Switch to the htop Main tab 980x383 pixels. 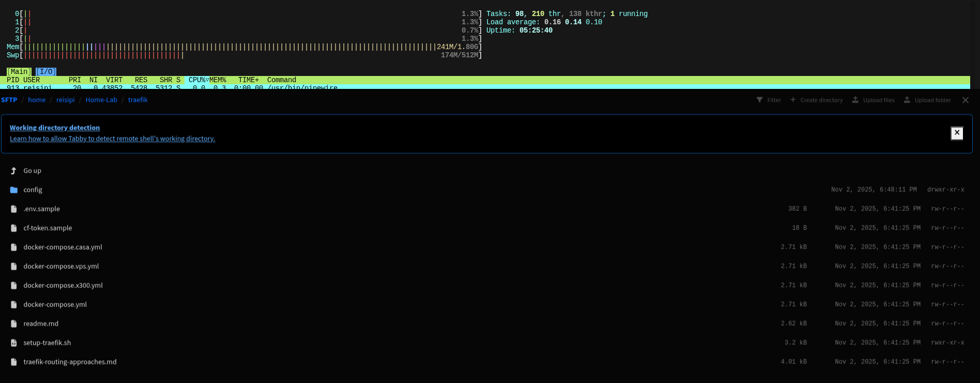[x=19, y=72]
